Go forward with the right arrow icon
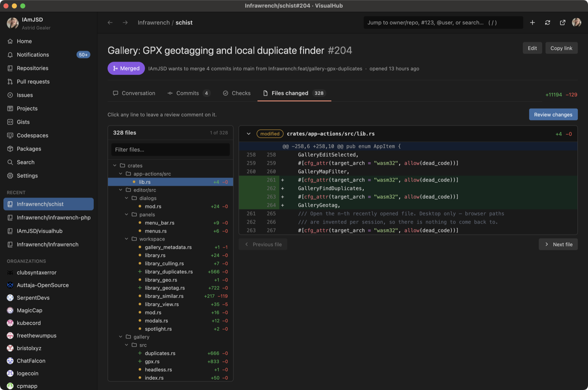This screenshot has height=390, width=588. point(125,22)
